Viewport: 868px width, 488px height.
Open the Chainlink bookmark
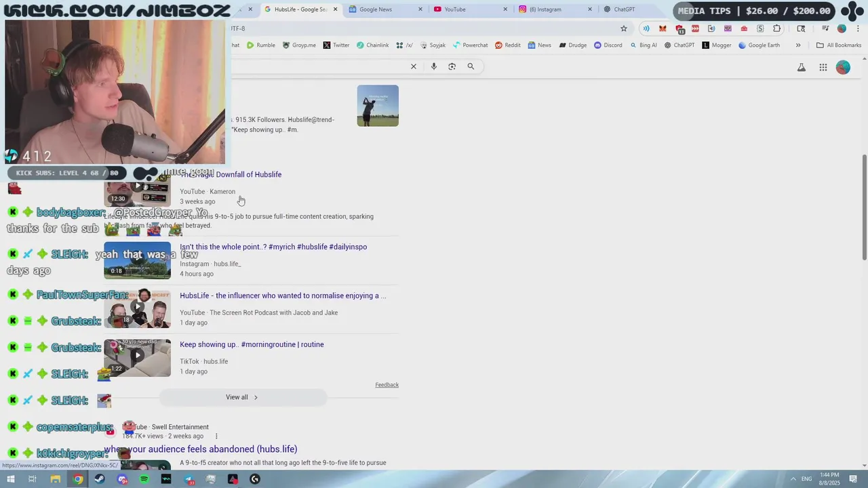point(372,45)
